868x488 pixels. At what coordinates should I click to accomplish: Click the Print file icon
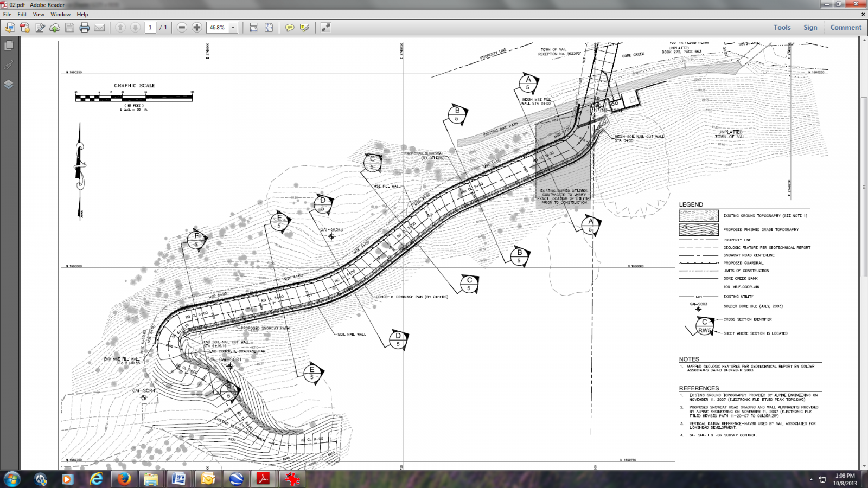click(84, 28)
